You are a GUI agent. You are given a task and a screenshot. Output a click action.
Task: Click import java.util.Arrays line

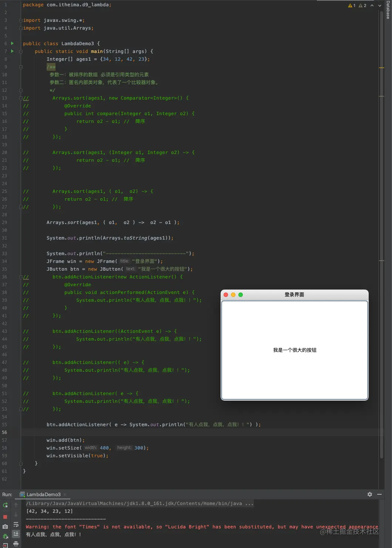point(58,28)
